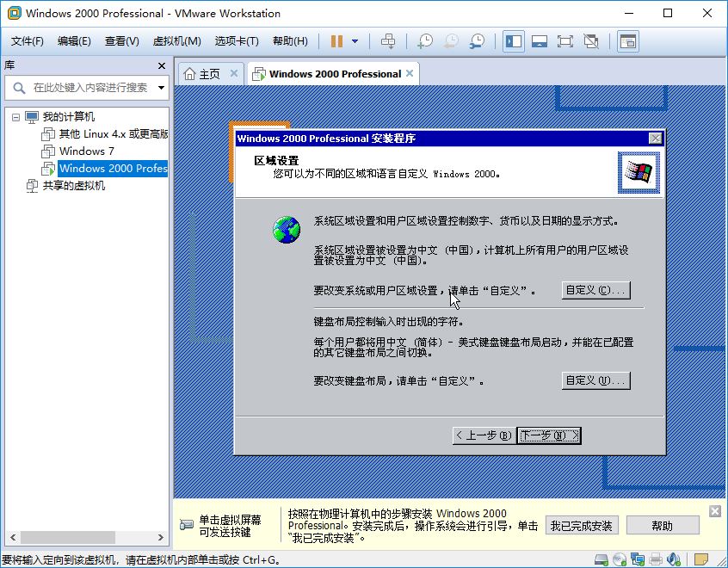
Task: Close the Windows 2000 setup dialog
Action: coord(655,139)
